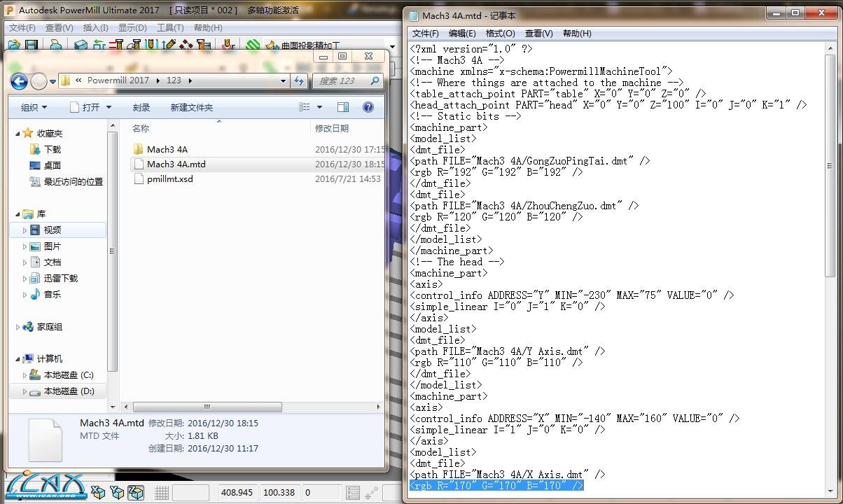Viewport: 843px width, 504px height.
Task: Expand the Pictures (图片) library node
Action: (25, 246)
